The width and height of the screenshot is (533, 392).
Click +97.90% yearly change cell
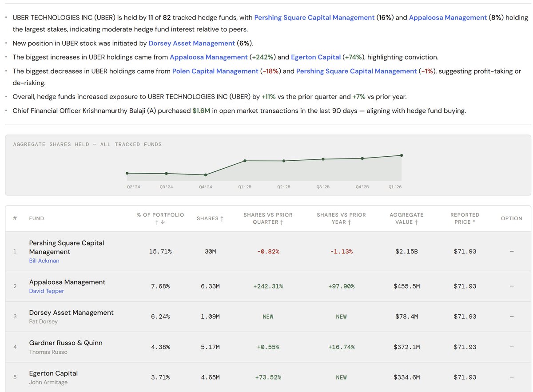click(x=341, y=286)
